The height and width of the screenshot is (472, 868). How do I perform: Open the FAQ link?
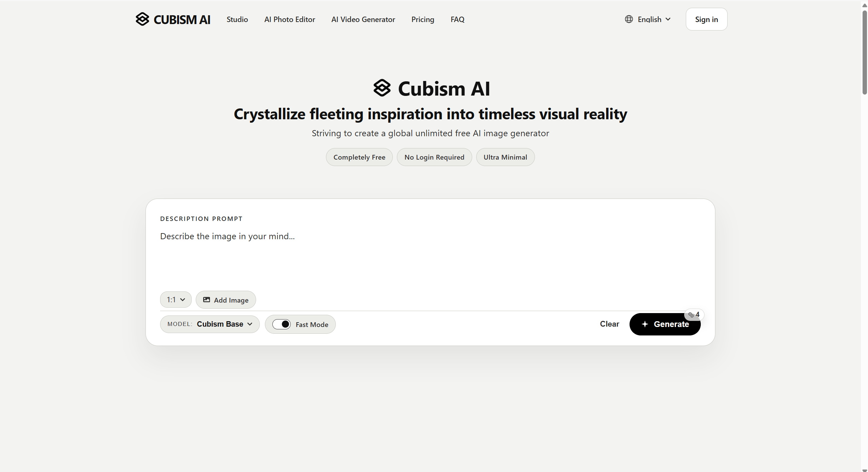[457, 19]
